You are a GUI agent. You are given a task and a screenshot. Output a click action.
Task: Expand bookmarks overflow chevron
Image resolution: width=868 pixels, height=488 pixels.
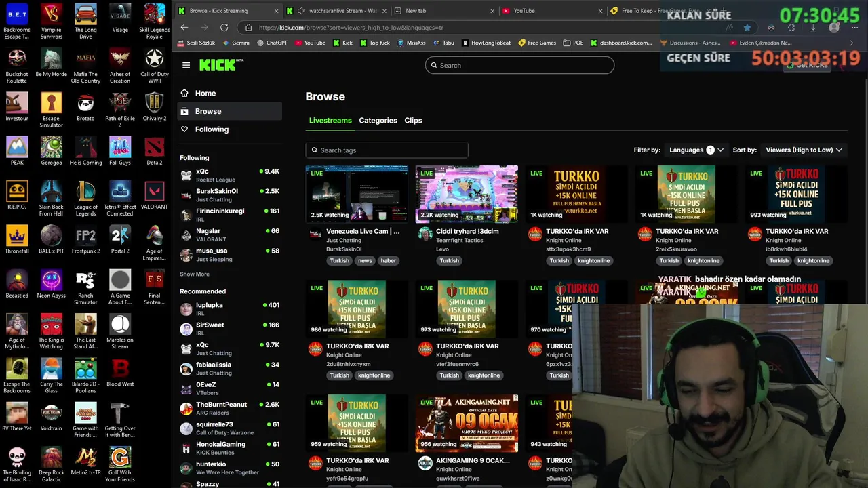coord(852,43)
